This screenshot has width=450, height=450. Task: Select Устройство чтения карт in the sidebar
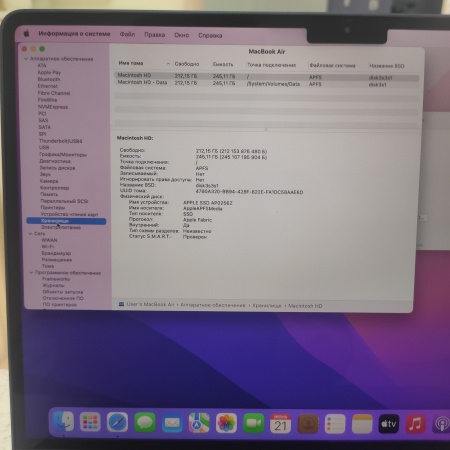coord(69,214)
